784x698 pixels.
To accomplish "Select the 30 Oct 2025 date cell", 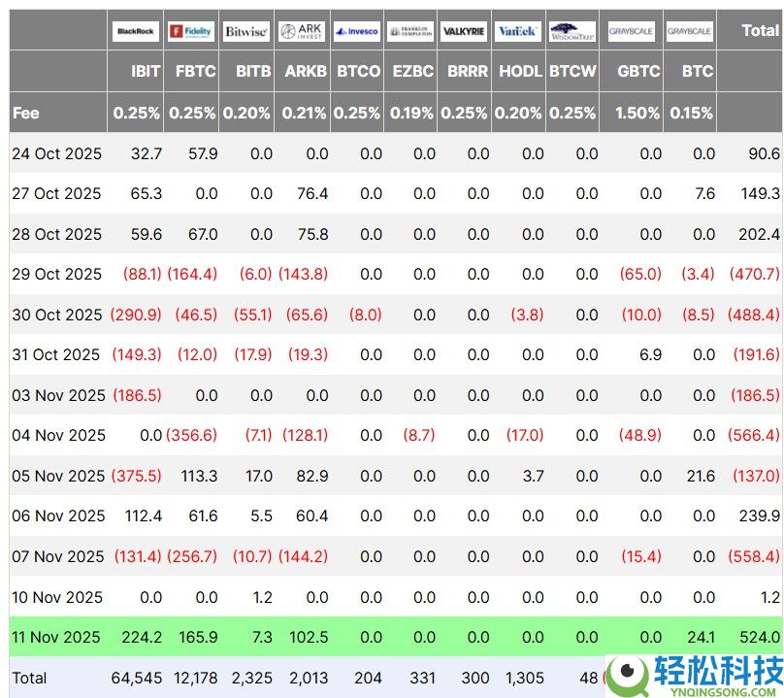I will [57, 315].
